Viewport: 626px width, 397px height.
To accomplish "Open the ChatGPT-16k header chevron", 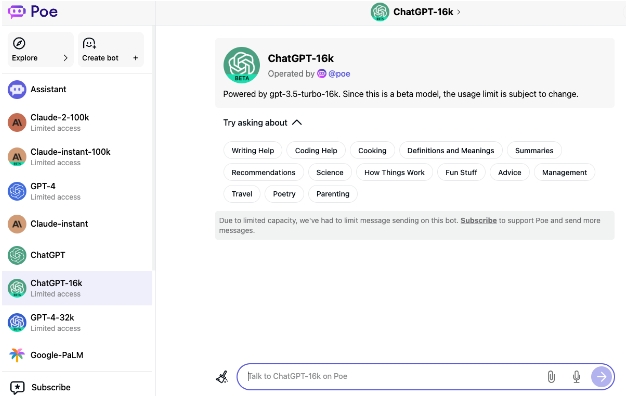I will pos(459,12).
